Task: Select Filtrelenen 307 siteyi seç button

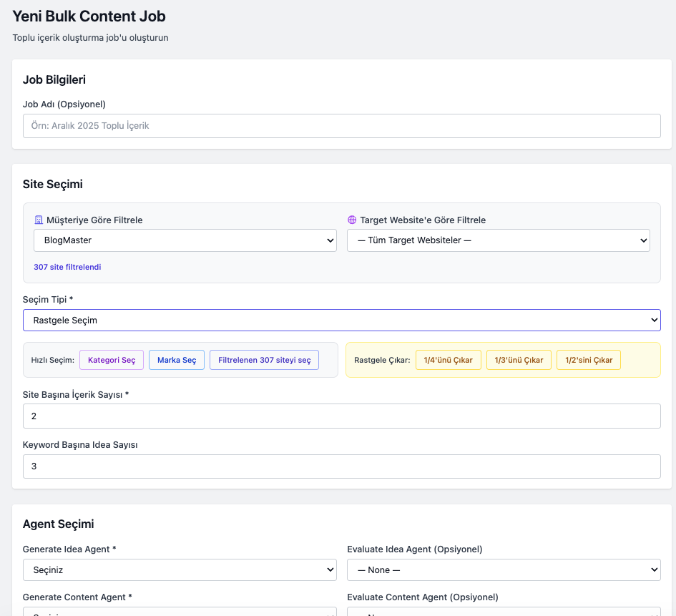Action: coord(264,360)
